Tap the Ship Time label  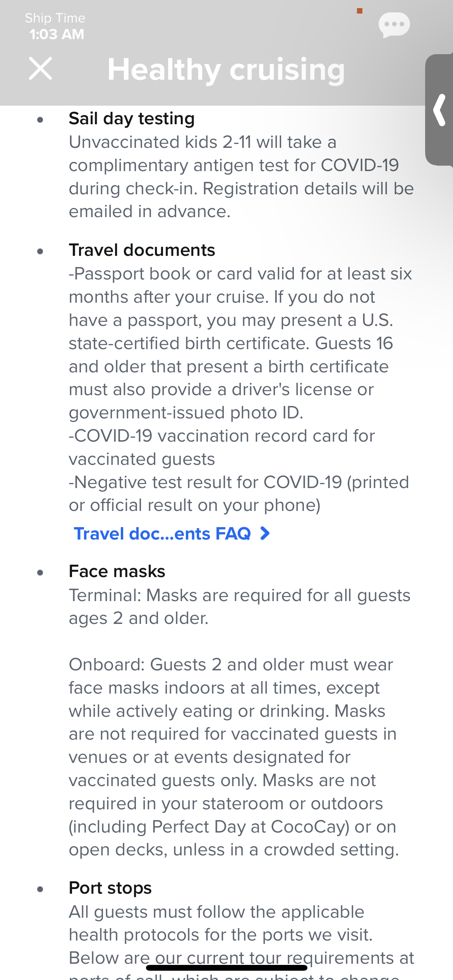55,18
